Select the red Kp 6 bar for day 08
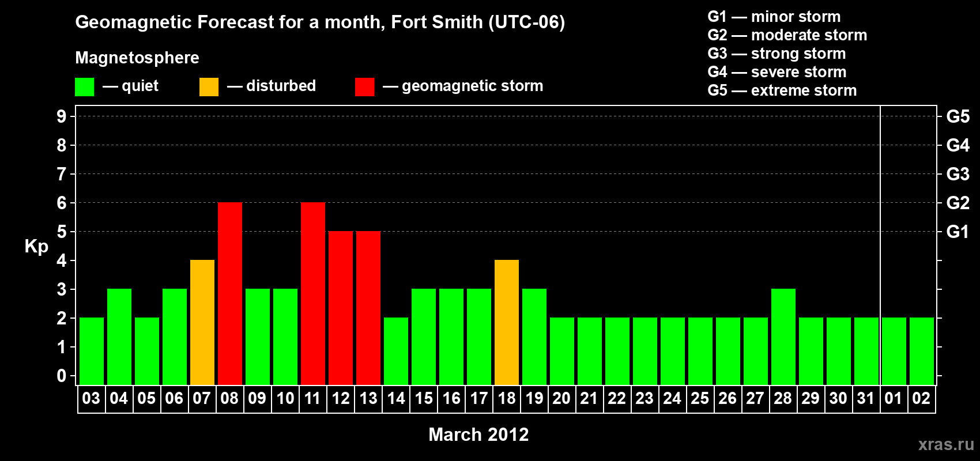The width and height of the screenshot is (980, 461). pos(230,294)
